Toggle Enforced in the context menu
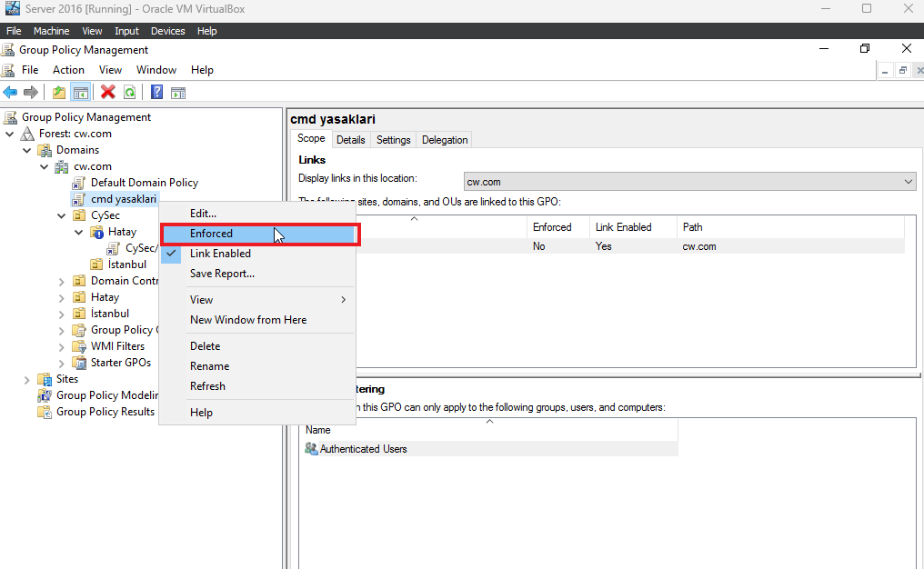The width and height of the screenshot is (924, 569). [258, 234]
